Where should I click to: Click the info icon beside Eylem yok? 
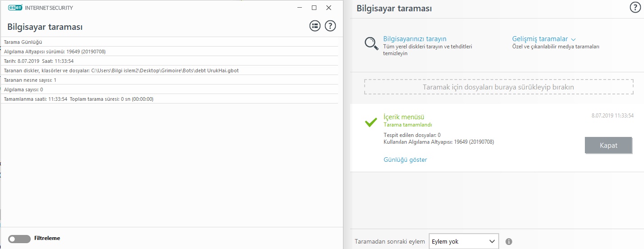pos(509,242)
